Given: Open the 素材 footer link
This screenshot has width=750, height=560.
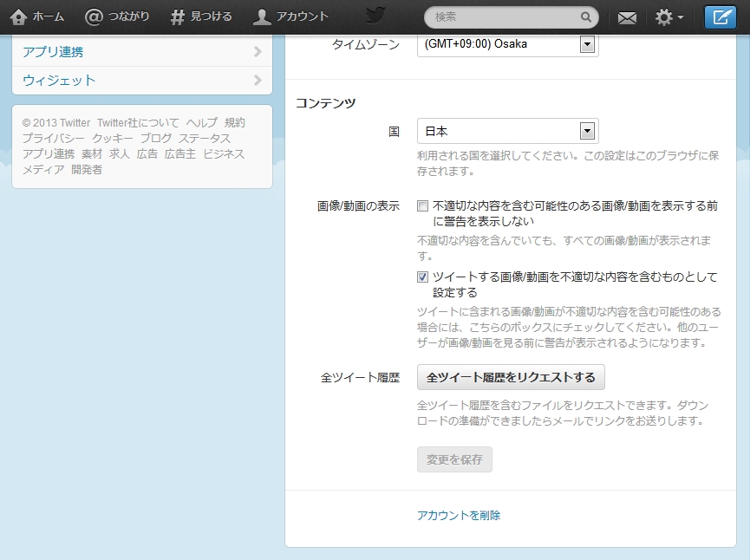Looking at the screenshot, I should click(92, 154).
